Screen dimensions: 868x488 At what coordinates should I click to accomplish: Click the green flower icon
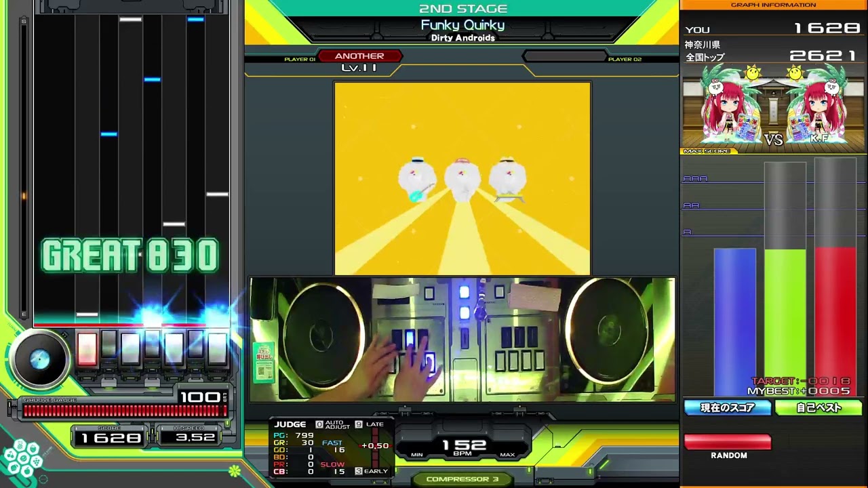(x=235, y=470)
